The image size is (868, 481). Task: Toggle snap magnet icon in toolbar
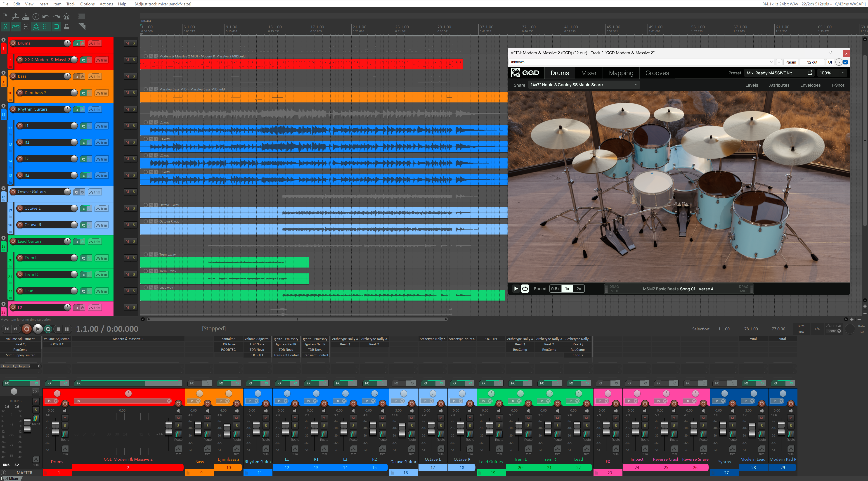tap(56, 27)
